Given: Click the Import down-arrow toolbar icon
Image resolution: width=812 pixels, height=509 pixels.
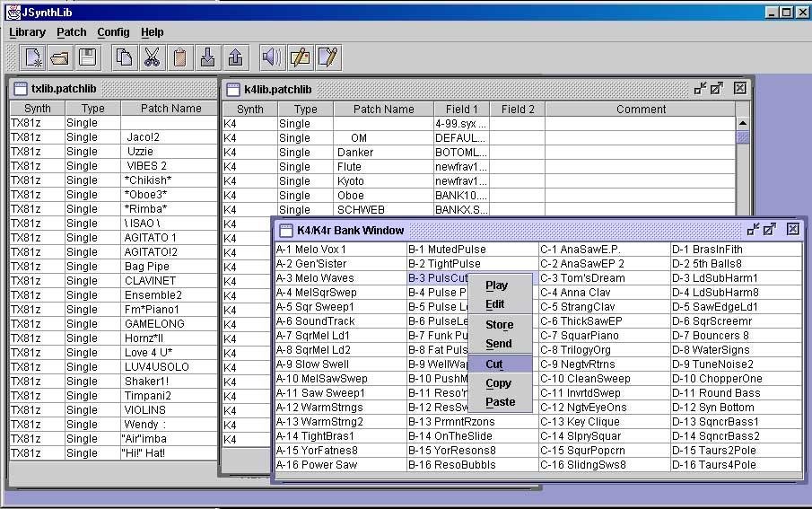Looking at the screenshot, I should 207,57.
